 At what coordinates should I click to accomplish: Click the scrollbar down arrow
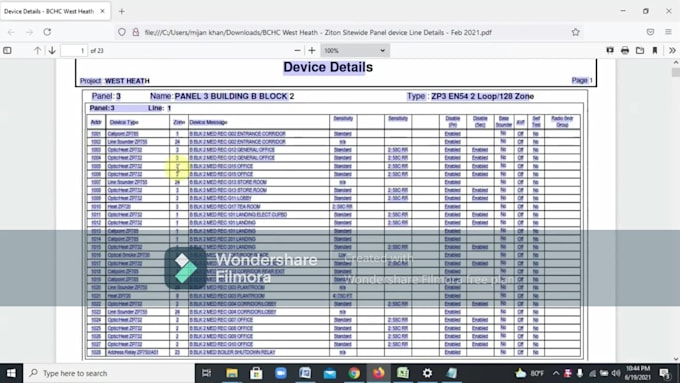click(676, 359)
